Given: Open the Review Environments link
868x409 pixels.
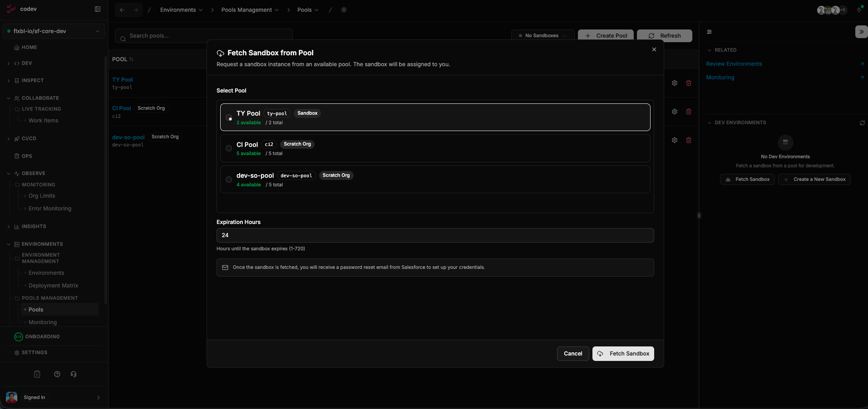Looking at the screenshot, I should [x=734, y=63].
